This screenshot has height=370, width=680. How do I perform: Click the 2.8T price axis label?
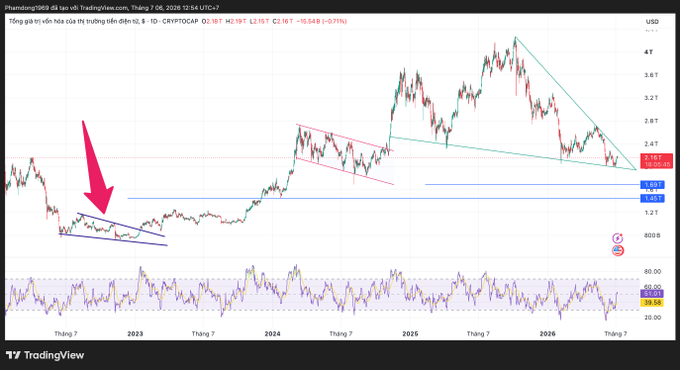tap(651, 121)
